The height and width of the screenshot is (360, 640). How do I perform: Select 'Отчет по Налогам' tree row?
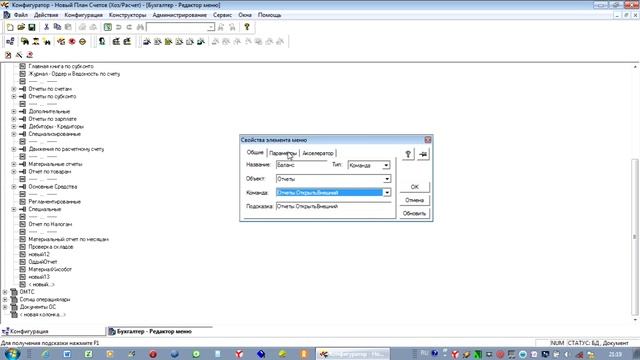pos(50,224)
